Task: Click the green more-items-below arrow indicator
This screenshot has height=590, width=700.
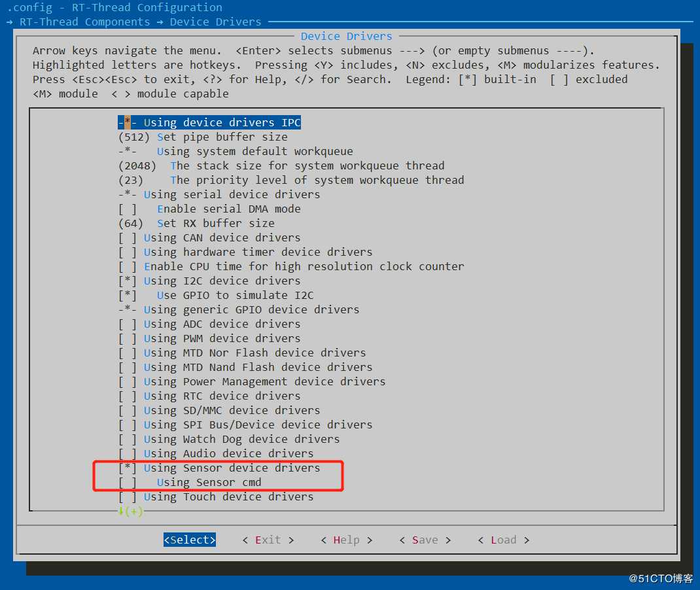Action: click(130, 511)
